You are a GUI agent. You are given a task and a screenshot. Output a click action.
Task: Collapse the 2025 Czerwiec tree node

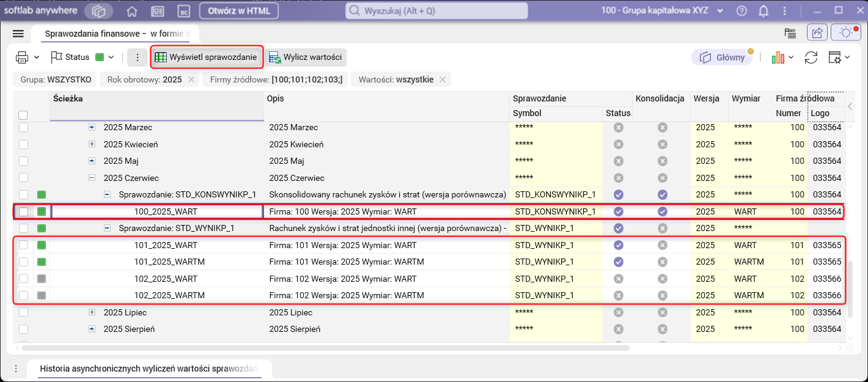tap(92, 178)
